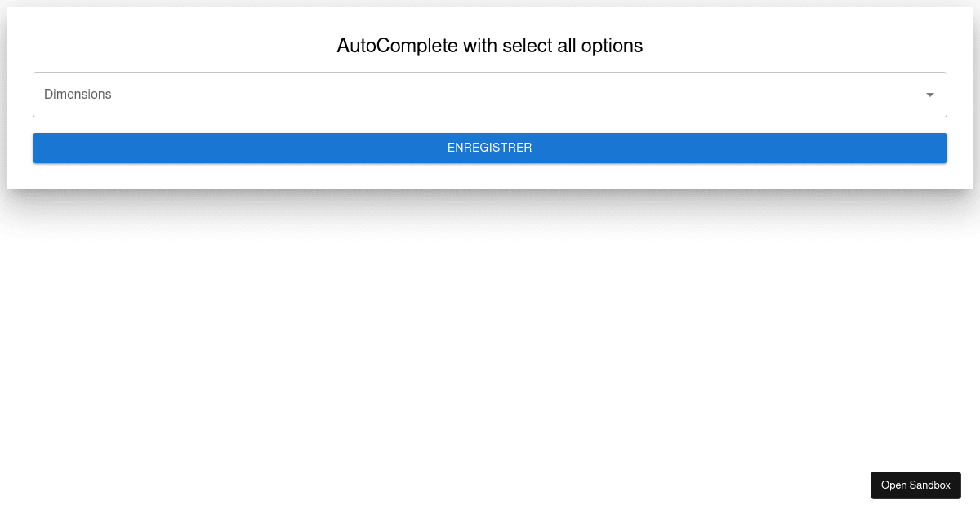The height and width of the screenshot is (514, 980).
Task: Click the Open Sandbox button
Action: click(915, 485)
